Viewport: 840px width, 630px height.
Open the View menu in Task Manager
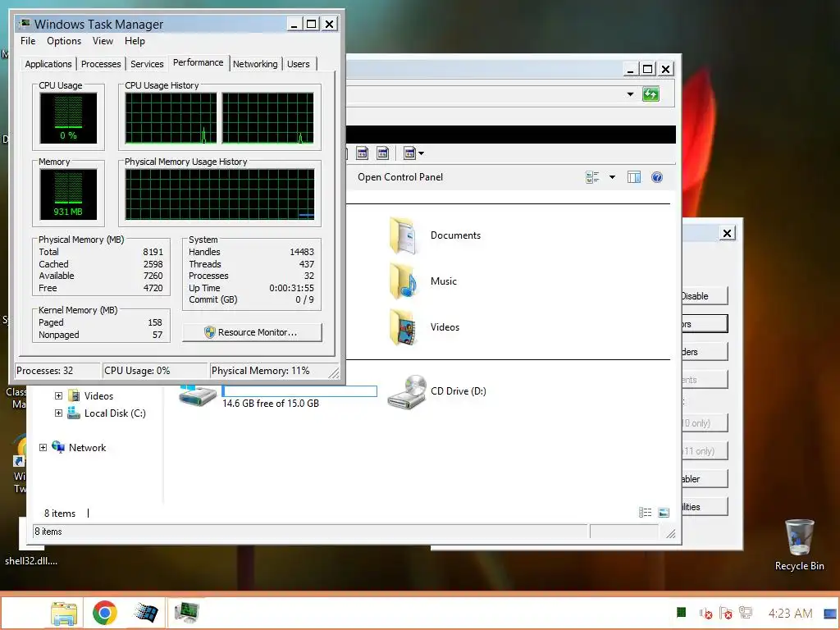click(103, 41)
